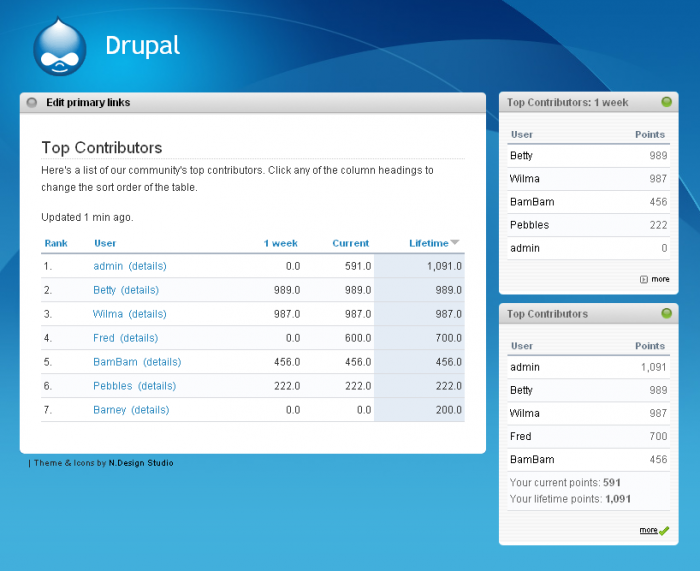Click the green checkmark beside the lower more link
The height and width of the screenshot is (571, 700).
664,531
